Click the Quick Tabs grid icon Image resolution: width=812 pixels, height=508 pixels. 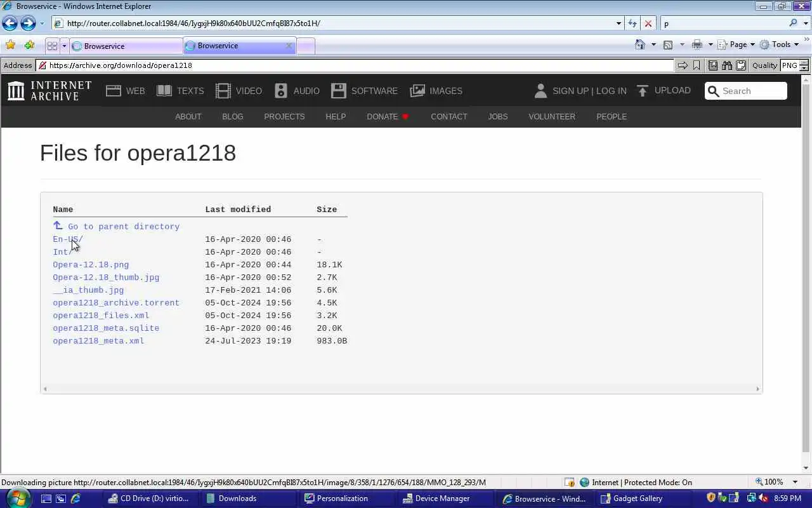point(52,46)
